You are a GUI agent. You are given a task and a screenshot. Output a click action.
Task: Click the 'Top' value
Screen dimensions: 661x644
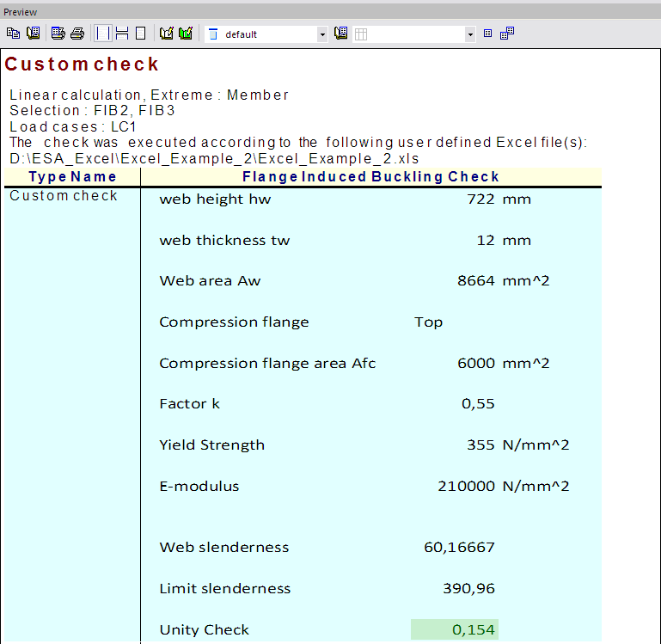pyautogui.click(x=428, y=322)
